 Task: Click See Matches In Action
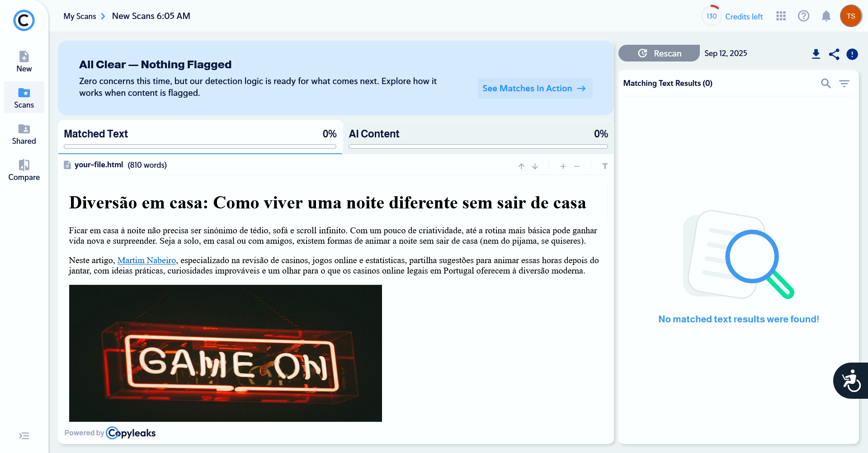point(534,89)
